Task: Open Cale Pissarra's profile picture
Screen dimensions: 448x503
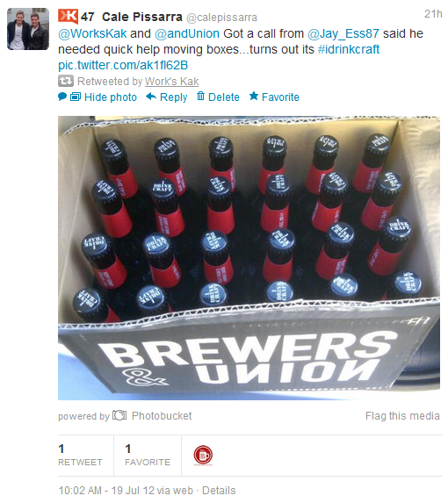Action: coord(28,29)
